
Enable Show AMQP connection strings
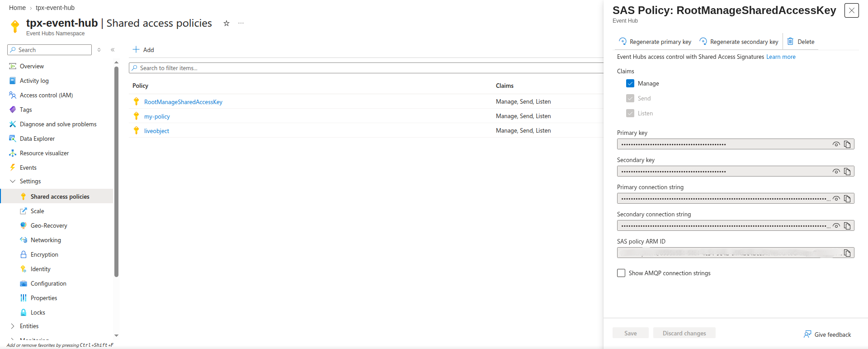pos(621,273)
